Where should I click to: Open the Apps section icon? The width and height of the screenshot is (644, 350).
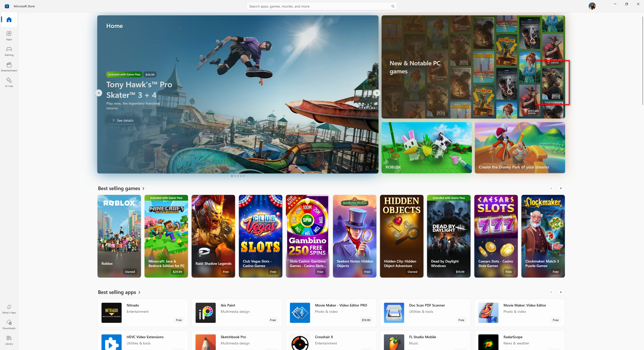click(x=9, y=35)
